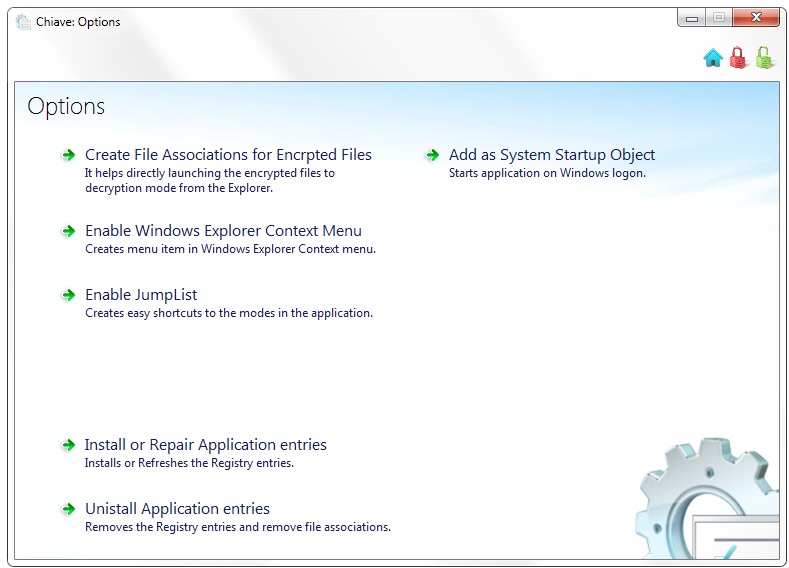Open encryption mode with red padlock icon

coord(738,57)
